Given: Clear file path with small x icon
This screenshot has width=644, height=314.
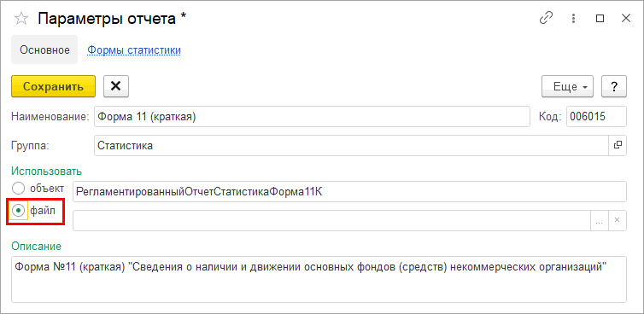Looking at the screenshot, I should (x=617, y=220).
